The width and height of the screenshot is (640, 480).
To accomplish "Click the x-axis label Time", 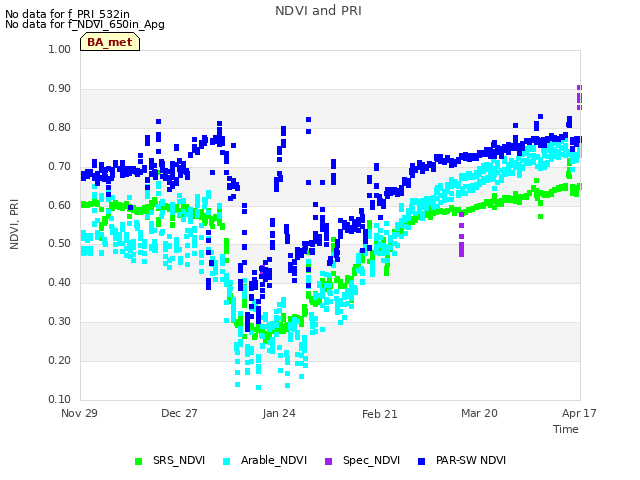I will pyautogui.click(x=566, y=429).
